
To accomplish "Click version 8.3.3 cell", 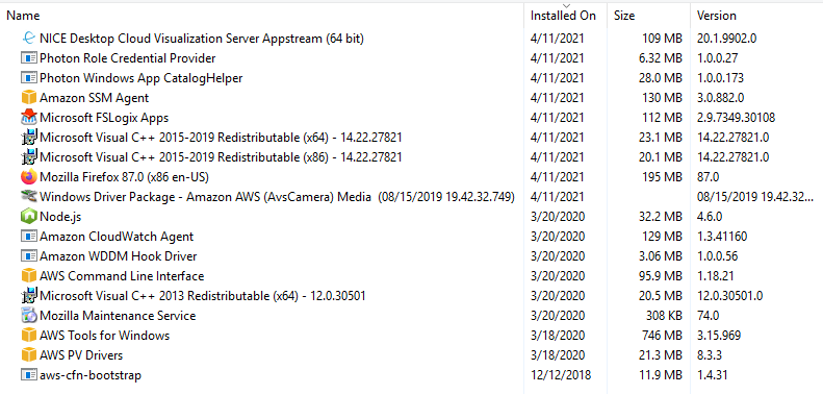I will coord(708,356).
